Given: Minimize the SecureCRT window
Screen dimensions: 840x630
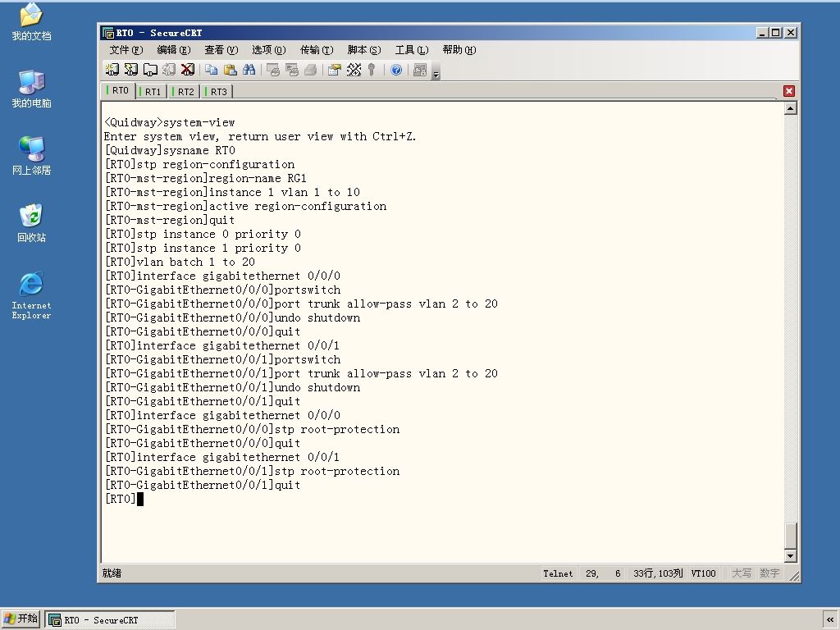Looking at the screenshot, I should click(x=764, y=33).
